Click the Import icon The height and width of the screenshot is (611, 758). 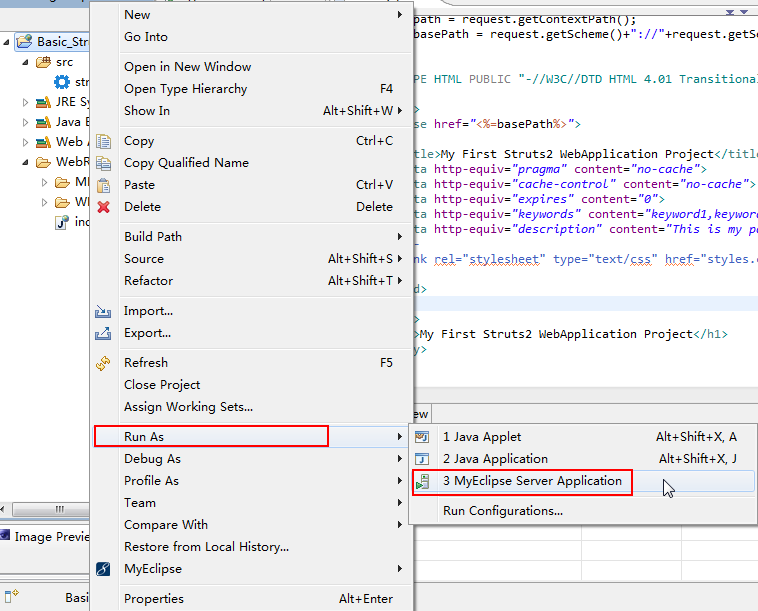point(103,311)
